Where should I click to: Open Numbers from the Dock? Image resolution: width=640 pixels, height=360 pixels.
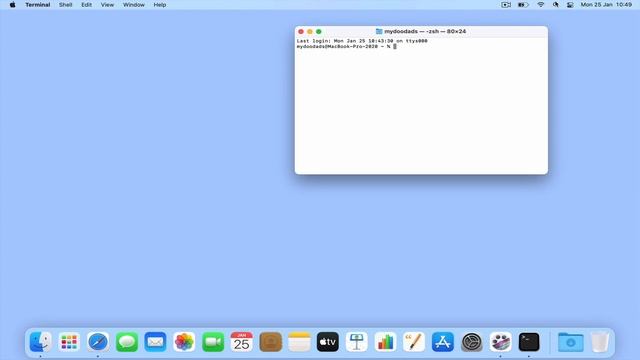point(385,342)
